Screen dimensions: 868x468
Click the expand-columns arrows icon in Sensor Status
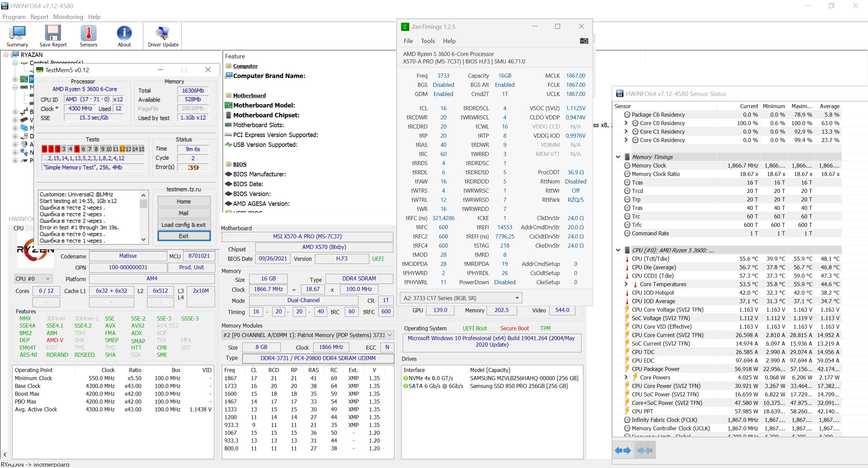pyautogui.click(x=623, y=450)
